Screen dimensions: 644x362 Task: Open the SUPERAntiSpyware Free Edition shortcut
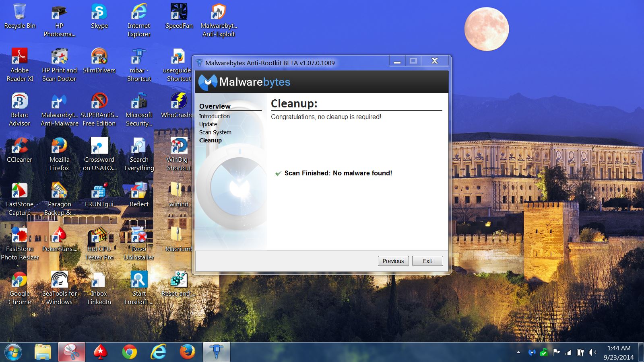99,110
